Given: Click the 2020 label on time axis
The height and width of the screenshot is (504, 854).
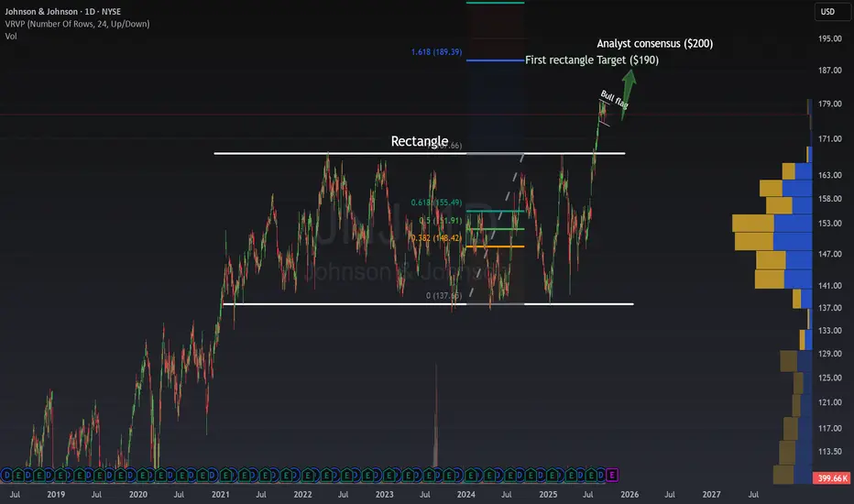Looking at the screenshot, I should 137,495.
